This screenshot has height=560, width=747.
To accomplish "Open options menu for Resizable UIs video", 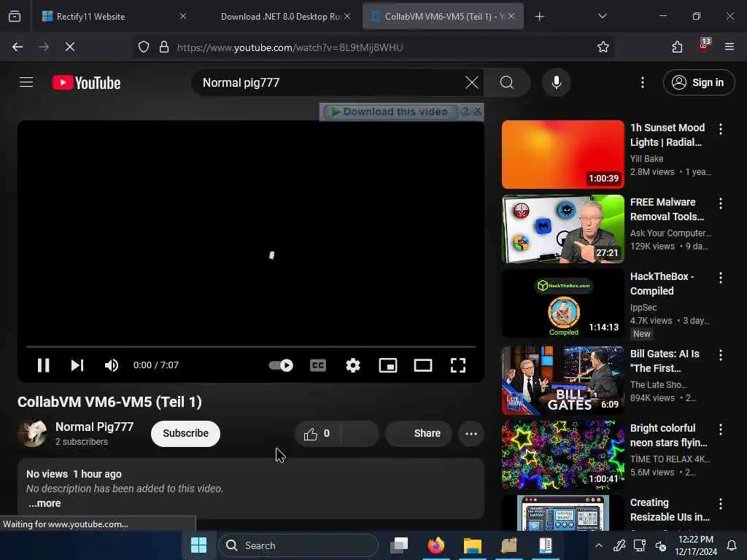I will pos(720,503).
